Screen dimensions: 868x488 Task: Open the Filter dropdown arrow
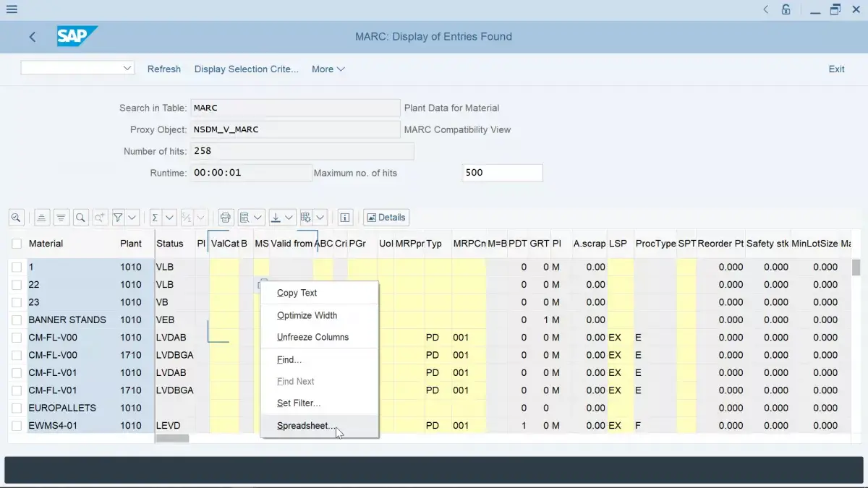pyautogui.click(x=131, y=217)
